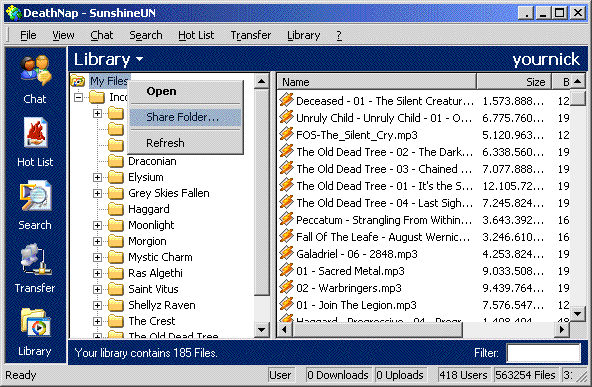The width and height of the screenshot is (592, 387).
Task: Collapse the Incomplete folder tree node
Action: point(79,97)
